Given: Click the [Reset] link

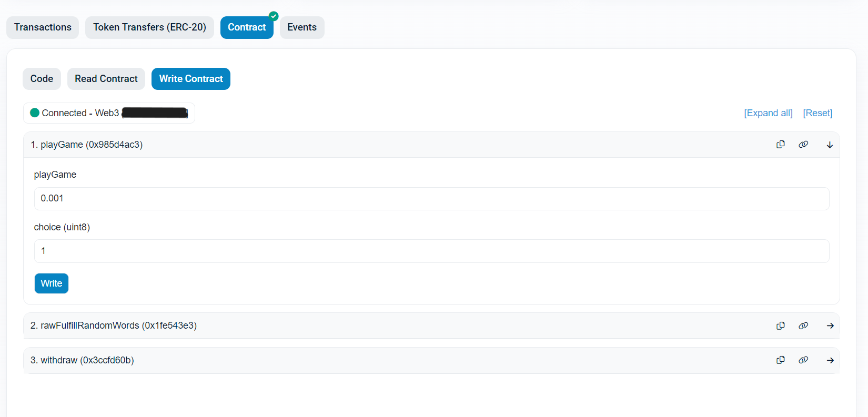Looking at the screenshot, I should [817, 113].
